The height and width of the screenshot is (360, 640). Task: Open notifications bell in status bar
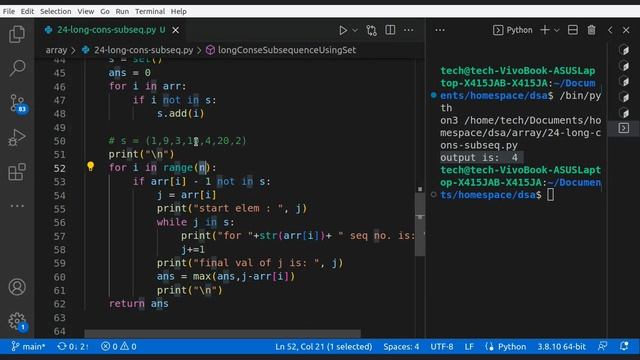pyautogui.click(x=624, y=347)
